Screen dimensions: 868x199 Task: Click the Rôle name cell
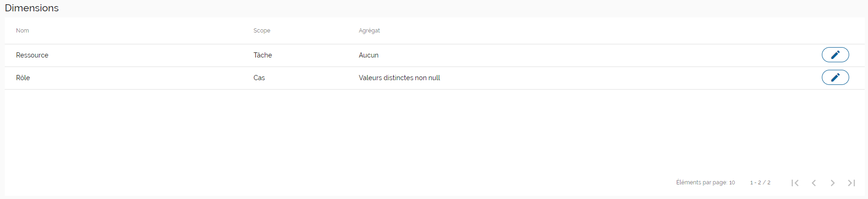(23, 78)
